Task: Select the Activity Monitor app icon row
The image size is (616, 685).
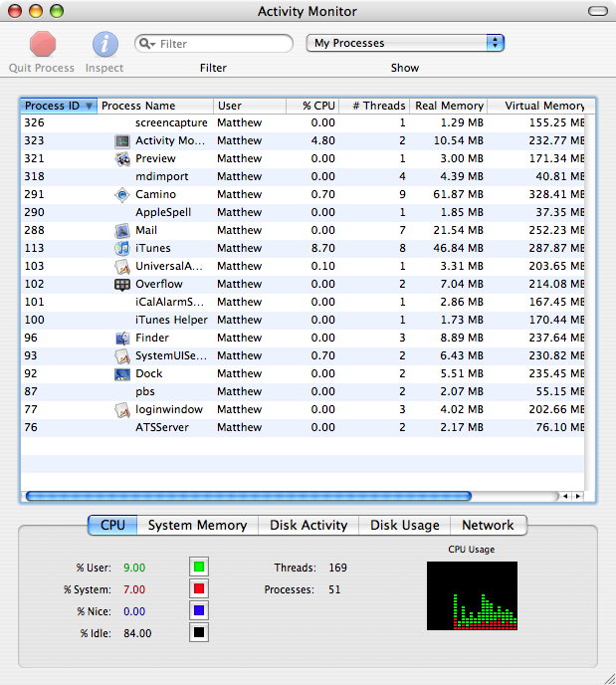Action: click(x=303, y=140)
